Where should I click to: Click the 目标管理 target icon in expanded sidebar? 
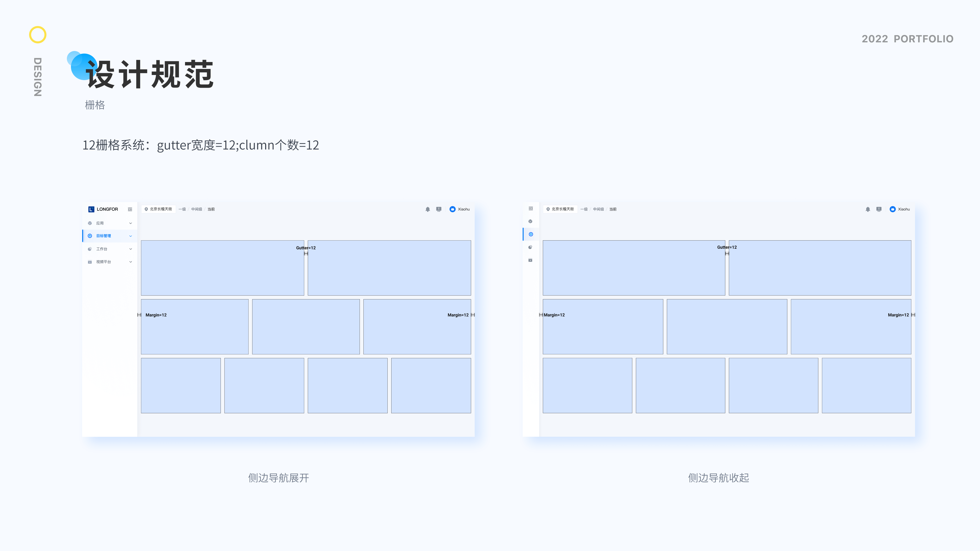(90, 236)
